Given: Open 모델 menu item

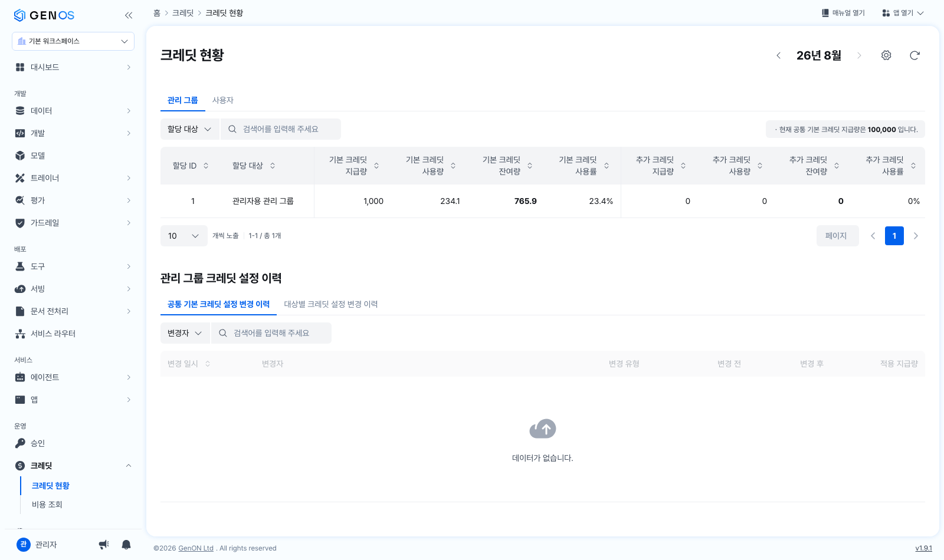Looking at the screenshot, I should tap(73, 156).
